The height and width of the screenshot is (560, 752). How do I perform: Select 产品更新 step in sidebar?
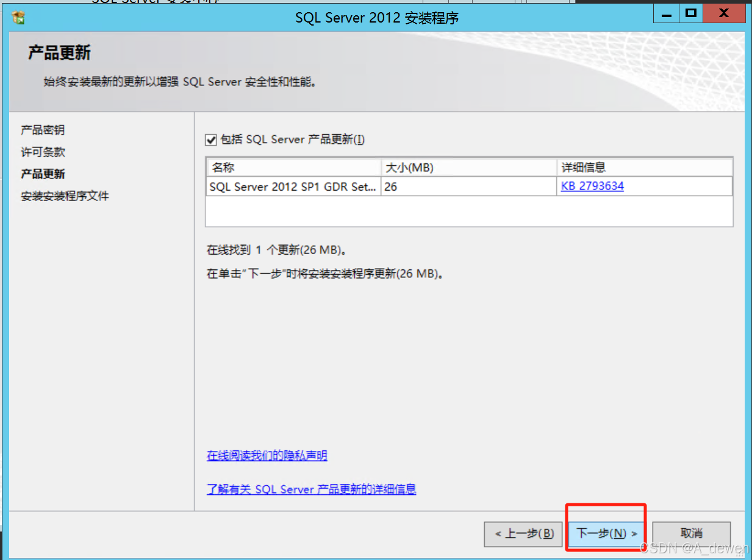click(x=43, y=174)
